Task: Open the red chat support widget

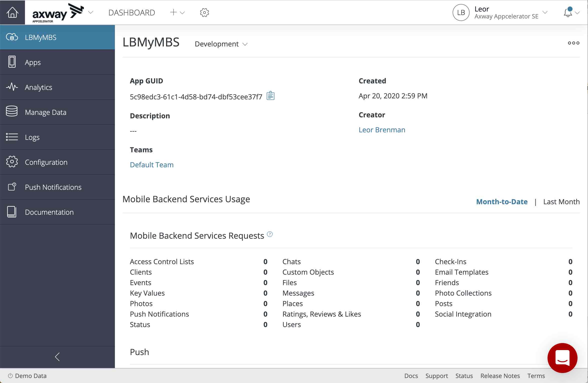Action: point(562,358)
